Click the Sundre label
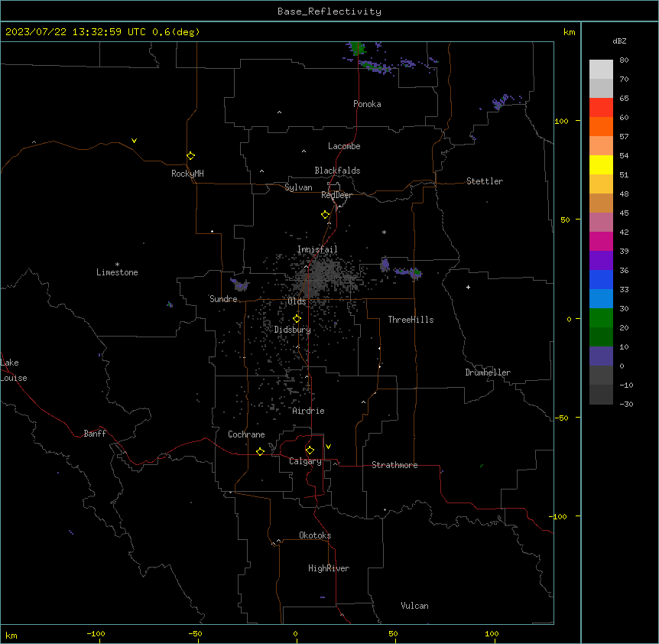 [223, 299]
